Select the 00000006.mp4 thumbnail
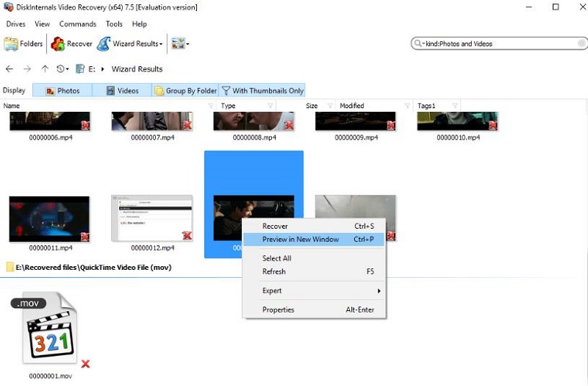The width and height of the screenshot is (588, 386). click(x=50, y=121)
